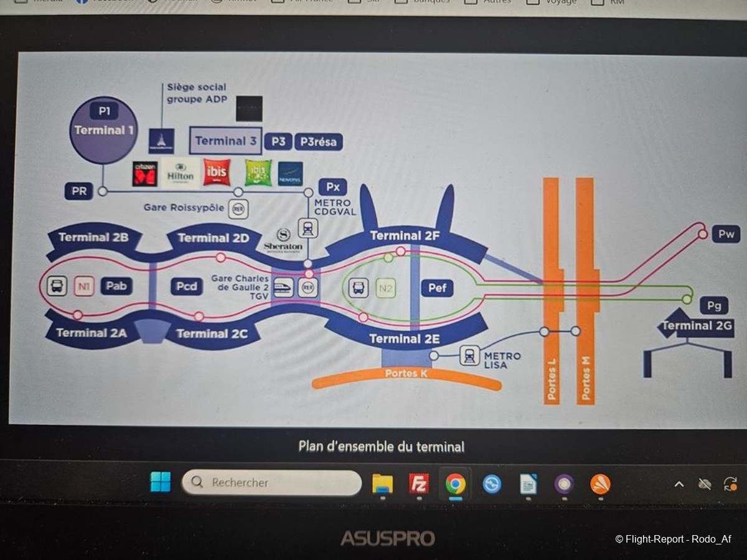Viewport: 747px width, 560px height.
Task: Click the RER icon next to Gare Roissypôle
Action: (238, 209)
